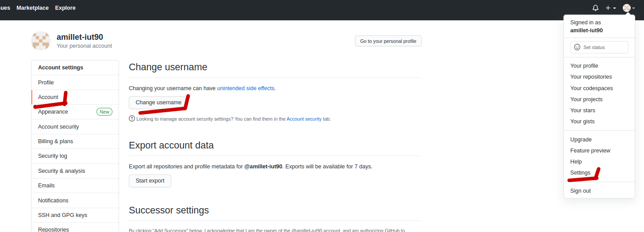This screenshot has width=644, height=232.
Task: Open Your gists from the menu
Action: (x=582, y=122)
